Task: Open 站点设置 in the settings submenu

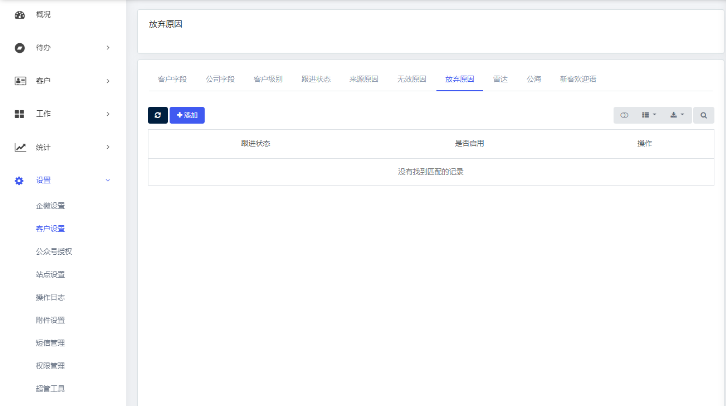Action: pos(50,274)
